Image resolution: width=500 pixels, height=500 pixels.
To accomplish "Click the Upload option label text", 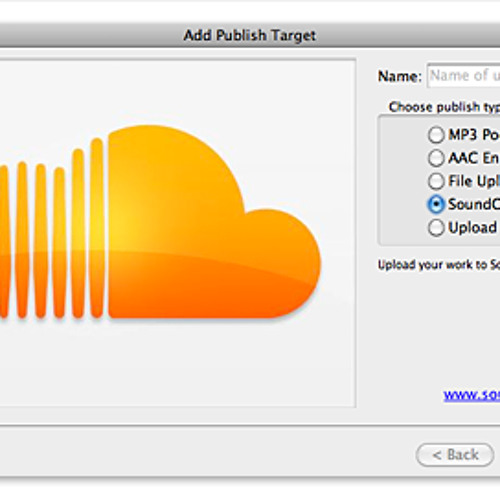I will [473, 228].
